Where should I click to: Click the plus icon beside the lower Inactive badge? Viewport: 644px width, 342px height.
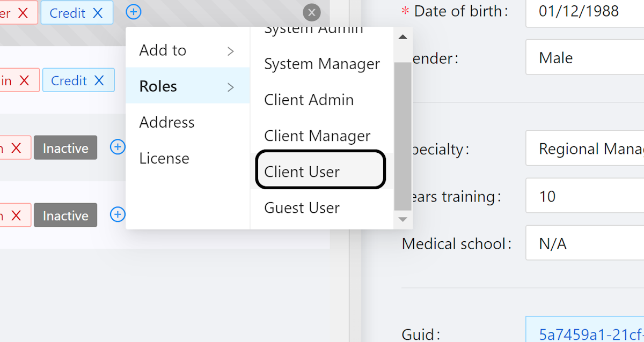pos(118,214)
